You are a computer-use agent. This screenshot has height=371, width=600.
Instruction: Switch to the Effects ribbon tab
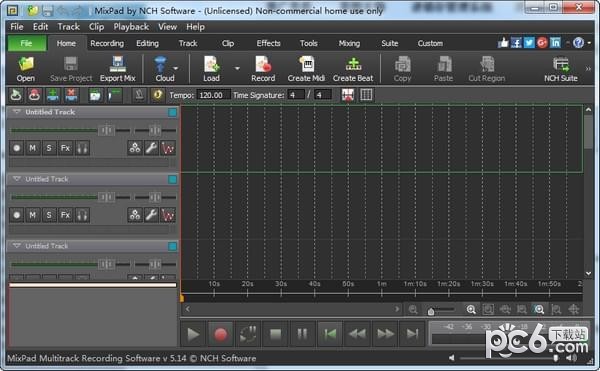[x=269, y=43]
